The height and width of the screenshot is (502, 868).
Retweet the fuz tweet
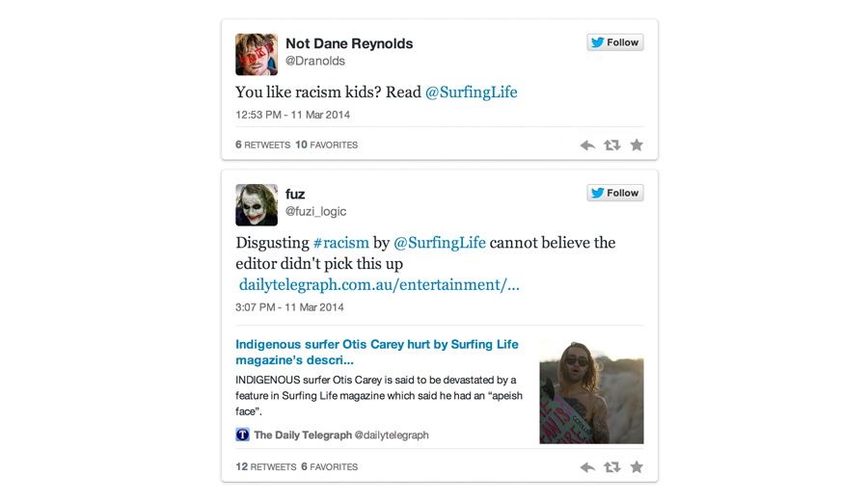(x=611, y=467)
